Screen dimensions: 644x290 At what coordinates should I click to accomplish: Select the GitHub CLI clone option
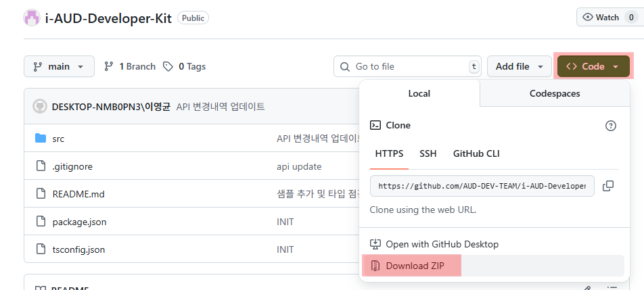pyautogui.click(x=476, y=154)
